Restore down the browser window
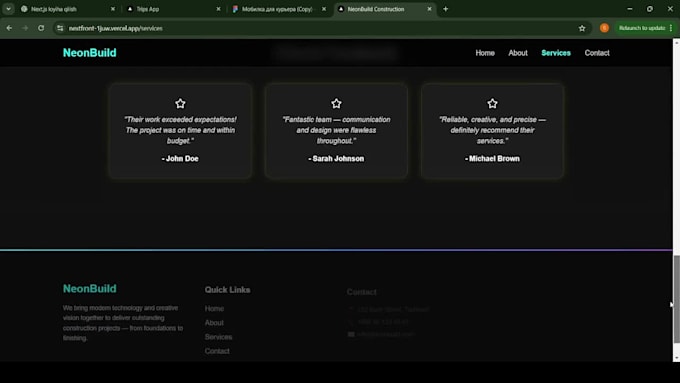 point(650,9)
